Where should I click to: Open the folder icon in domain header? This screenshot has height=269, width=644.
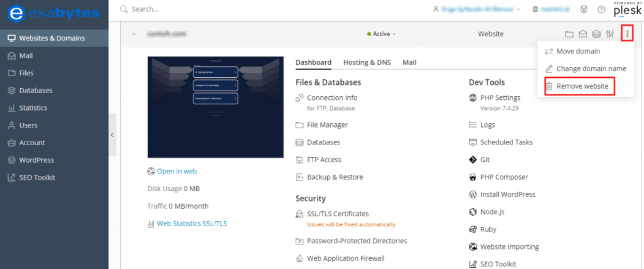(x=569, y=34)
